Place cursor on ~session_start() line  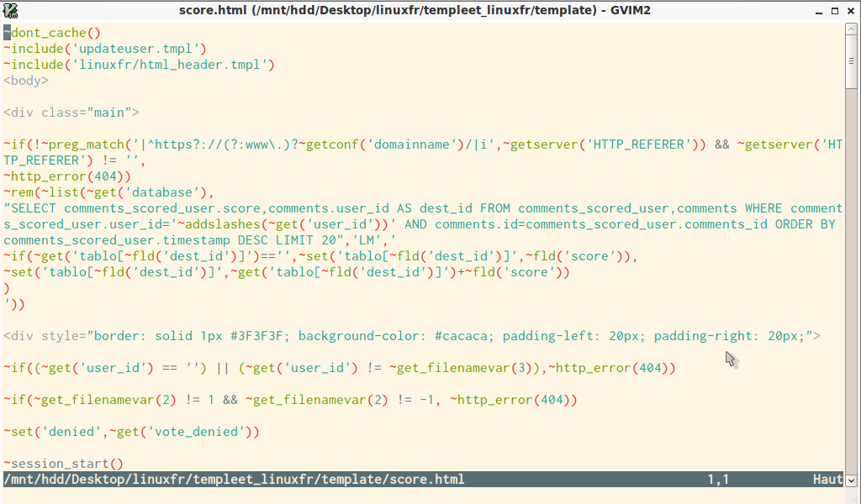pyautogui.click(x=64, y=465)
